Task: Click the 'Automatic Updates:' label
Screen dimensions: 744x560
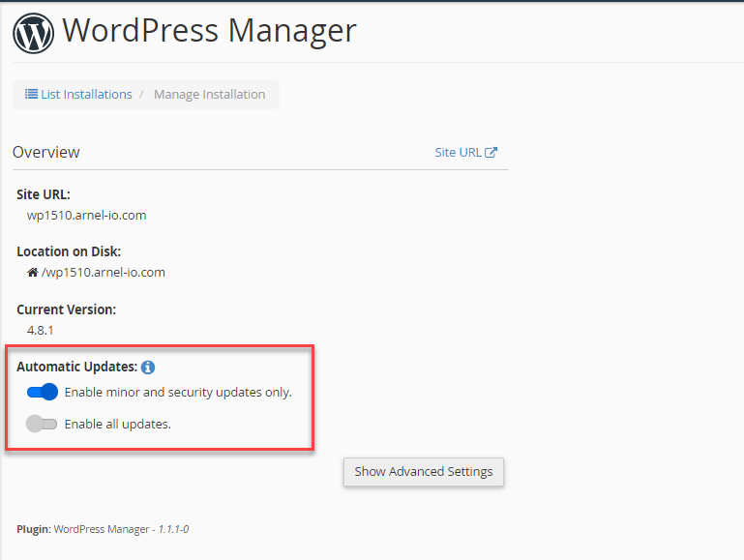Action: pos(76,367)
